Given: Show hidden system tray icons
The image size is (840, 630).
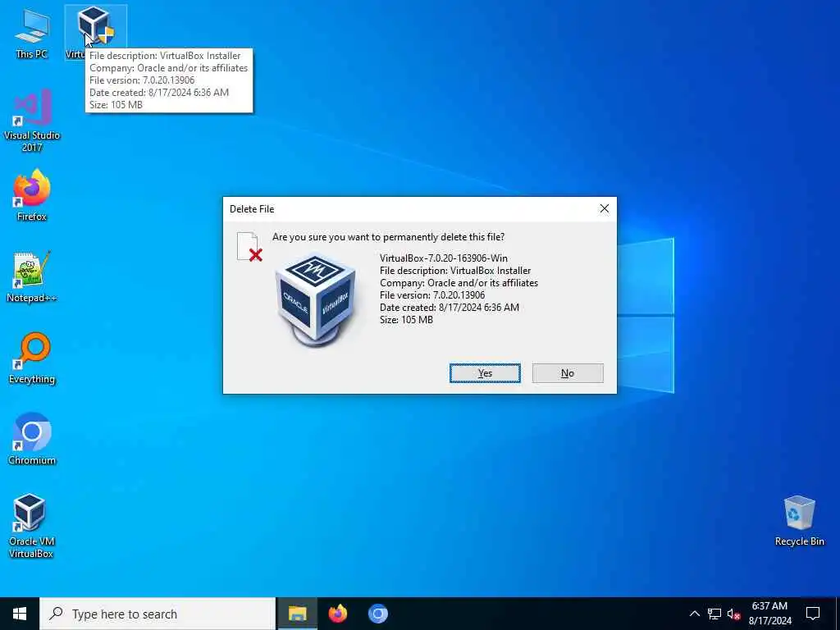Looking at the screenshot, I should click(694, 614).
